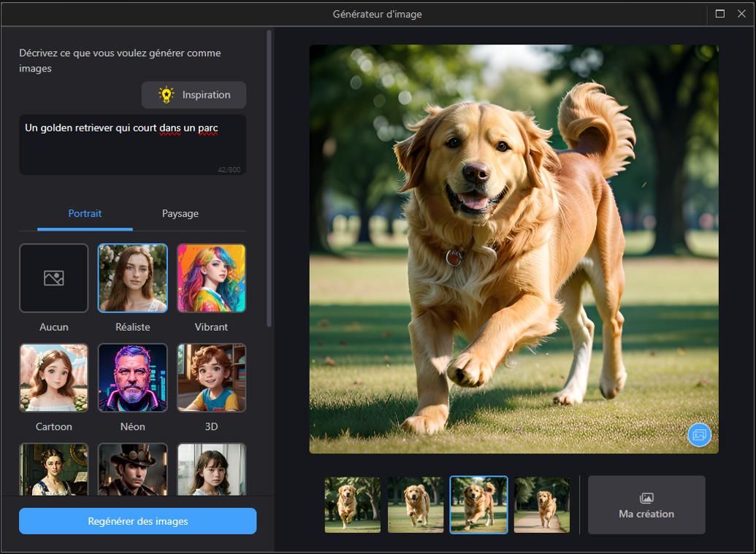This screenshot has height=554, width=756.
Task: Select the "Aucun" style option
Action: pyautogui.click(x=53, y=278)
